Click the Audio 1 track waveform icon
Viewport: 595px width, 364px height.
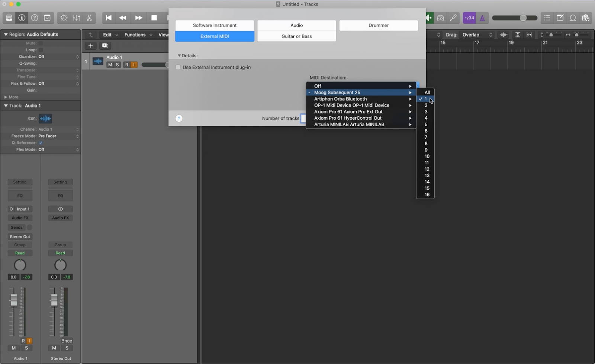coord(98,61)
